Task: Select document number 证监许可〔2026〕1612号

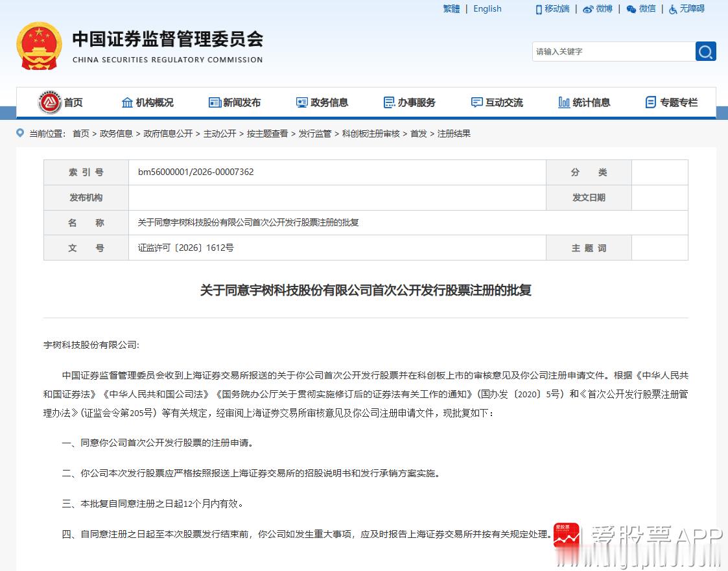Action: (x=185, y=248)
